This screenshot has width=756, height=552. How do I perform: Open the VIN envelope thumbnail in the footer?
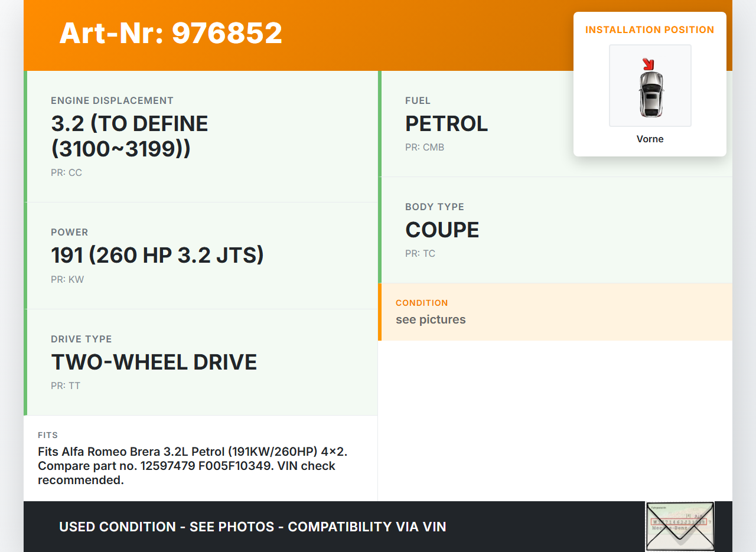pyautogui.click(x=679, y=526)
